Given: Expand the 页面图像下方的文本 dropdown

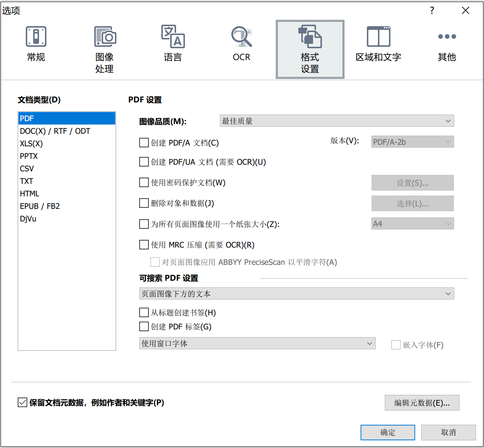Looking at the screenshot, I should pyautogui.click(x=297, y=294).
